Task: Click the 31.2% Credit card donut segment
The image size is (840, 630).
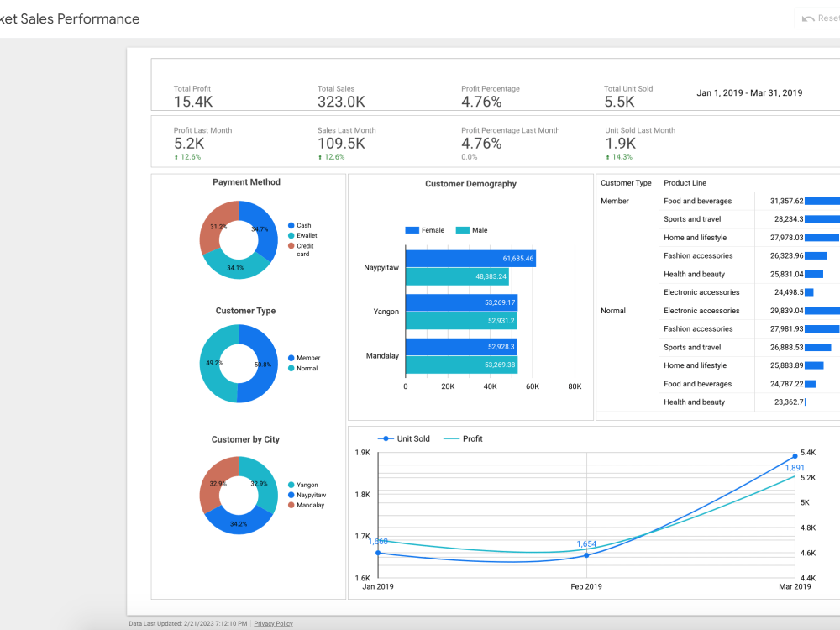Action: coord(215,228)
